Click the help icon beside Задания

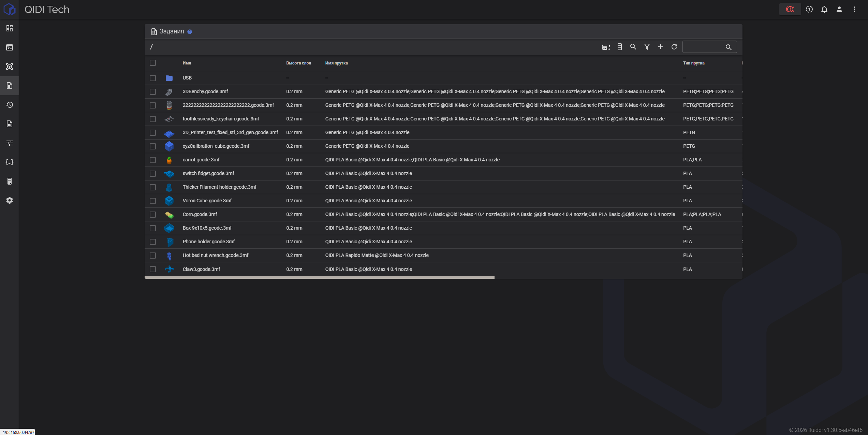190,32
